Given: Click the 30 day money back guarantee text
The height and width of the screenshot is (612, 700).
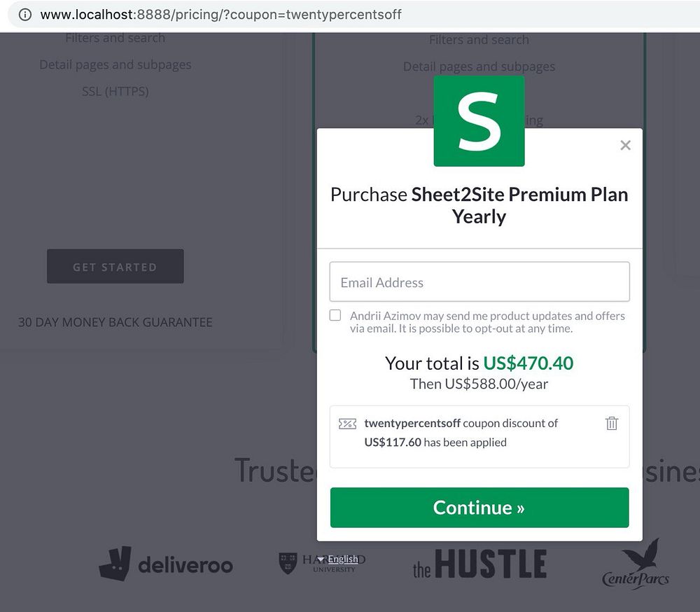Looking at the screenshot, I should coord(115,323).
